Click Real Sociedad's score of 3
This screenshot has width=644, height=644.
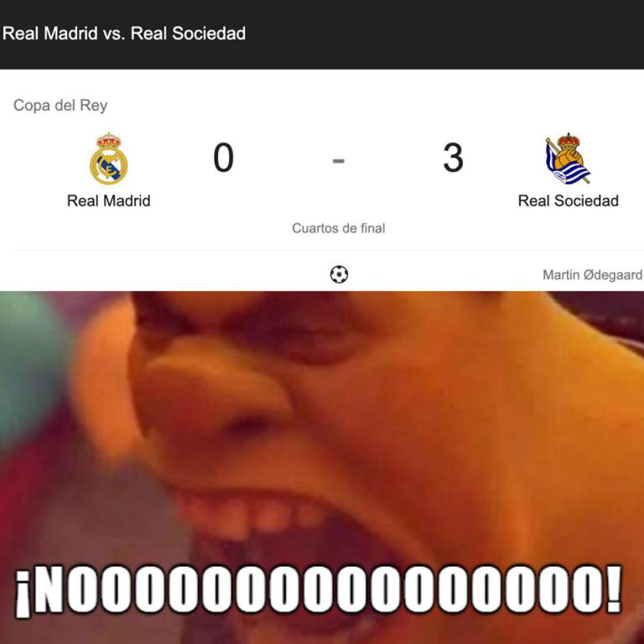pos(453,158)
